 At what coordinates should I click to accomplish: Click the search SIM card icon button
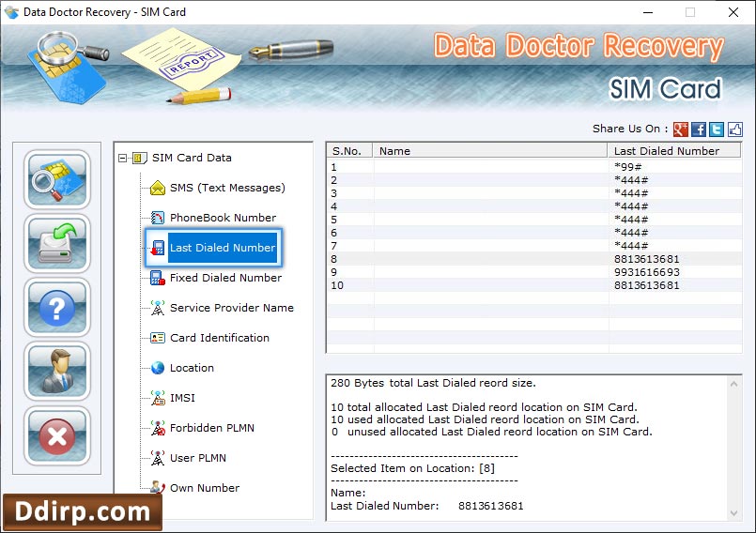(x=57, y=179)
